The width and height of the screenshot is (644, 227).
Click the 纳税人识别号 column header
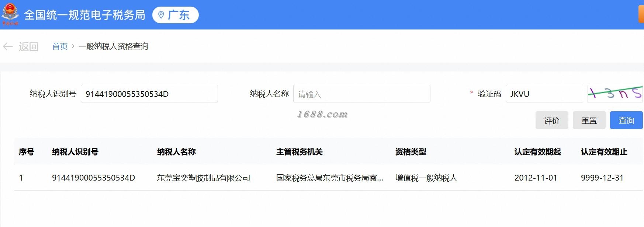75,151
